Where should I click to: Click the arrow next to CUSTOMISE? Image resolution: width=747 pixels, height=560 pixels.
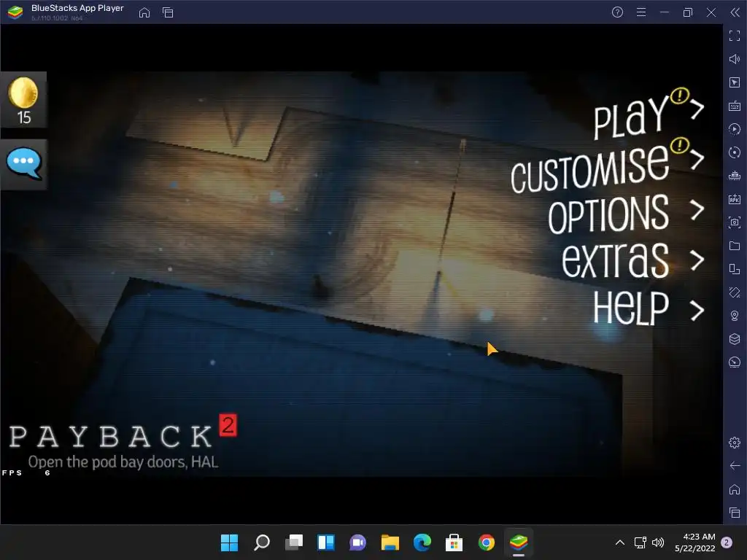point(697,160)
